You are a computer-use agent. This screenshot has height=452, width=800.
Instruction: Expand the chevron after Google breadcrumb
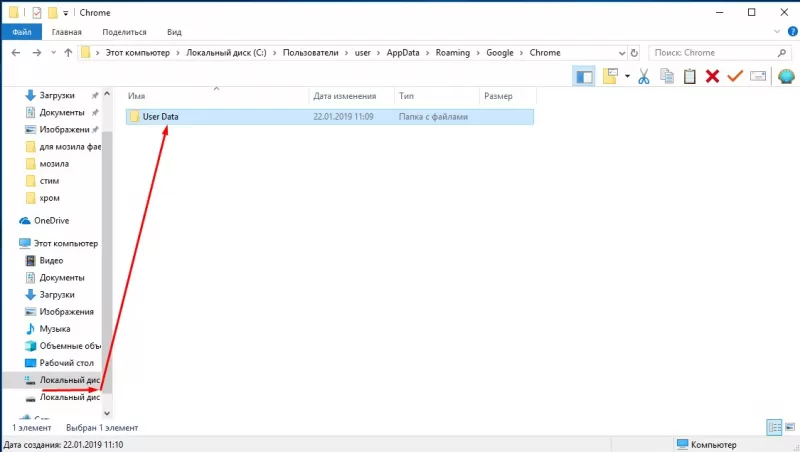tap(521, 53)
